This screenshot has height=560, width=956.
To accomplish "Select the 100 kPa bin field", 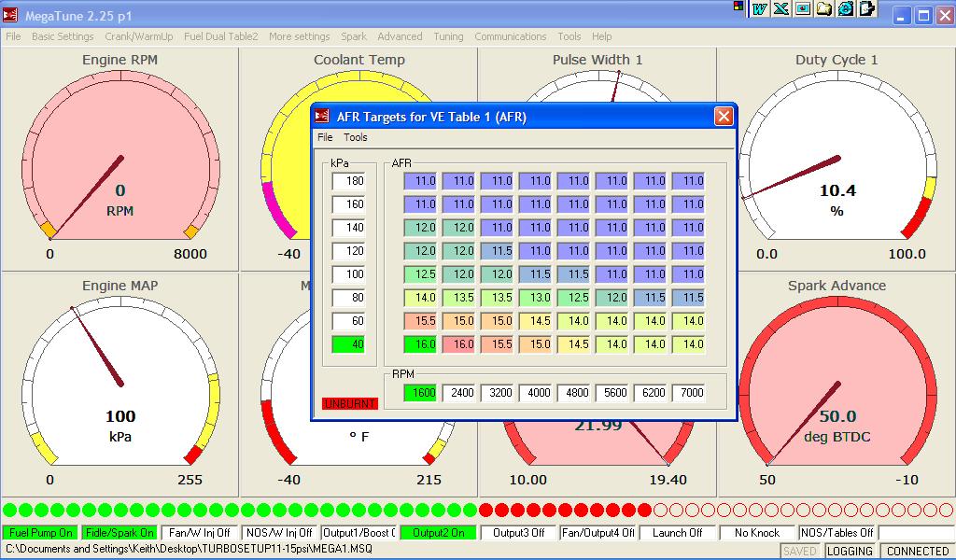I will (x=348, y=274).
